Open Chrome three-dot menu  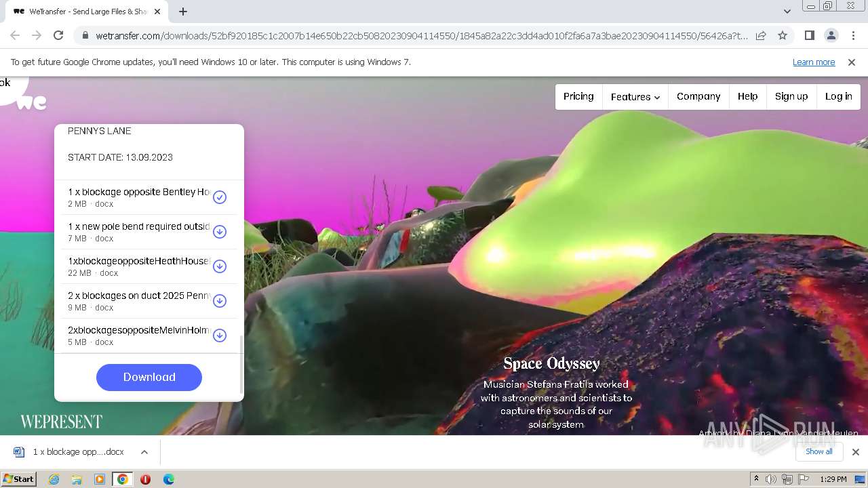click(853, 35)
